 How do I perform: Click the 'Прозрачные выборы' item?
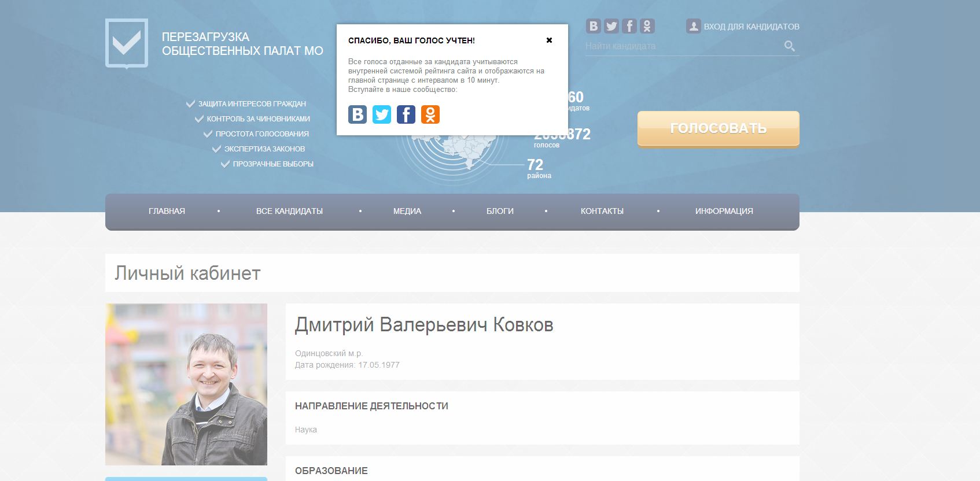click(x=273, y=164)
